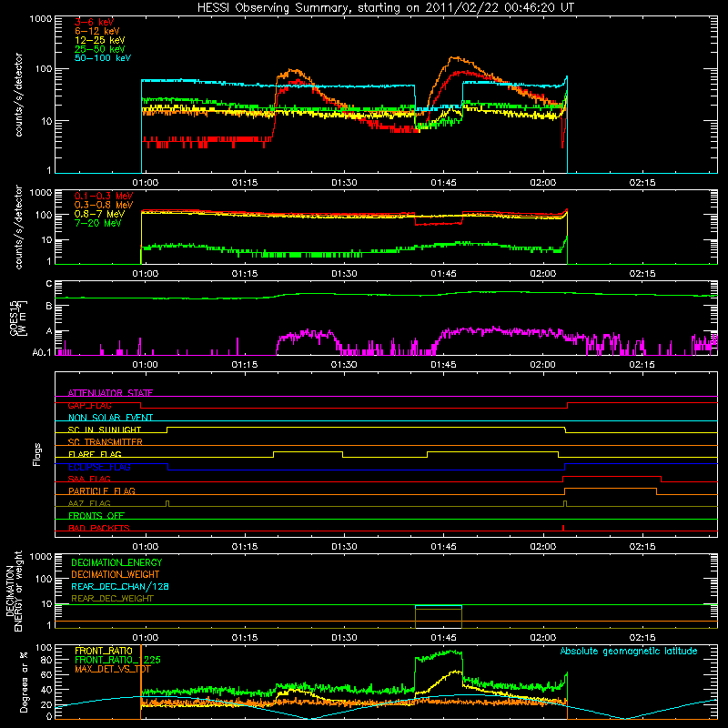Select the 6-12 keV legend label
The image size is (728, 728).
pyautogui.click(x=97, y=31)
